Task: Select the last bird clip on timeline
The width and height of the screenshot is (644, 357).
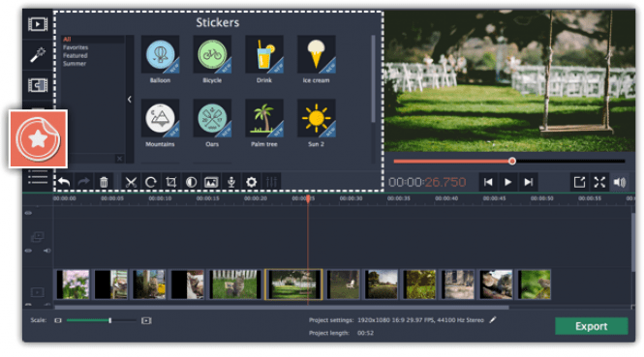Action: tap(534, 284)
